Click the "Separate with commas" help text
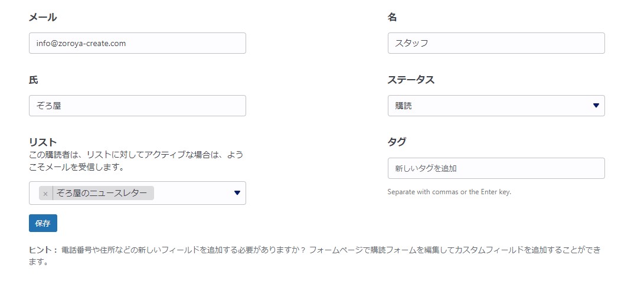 pos(449,192)
